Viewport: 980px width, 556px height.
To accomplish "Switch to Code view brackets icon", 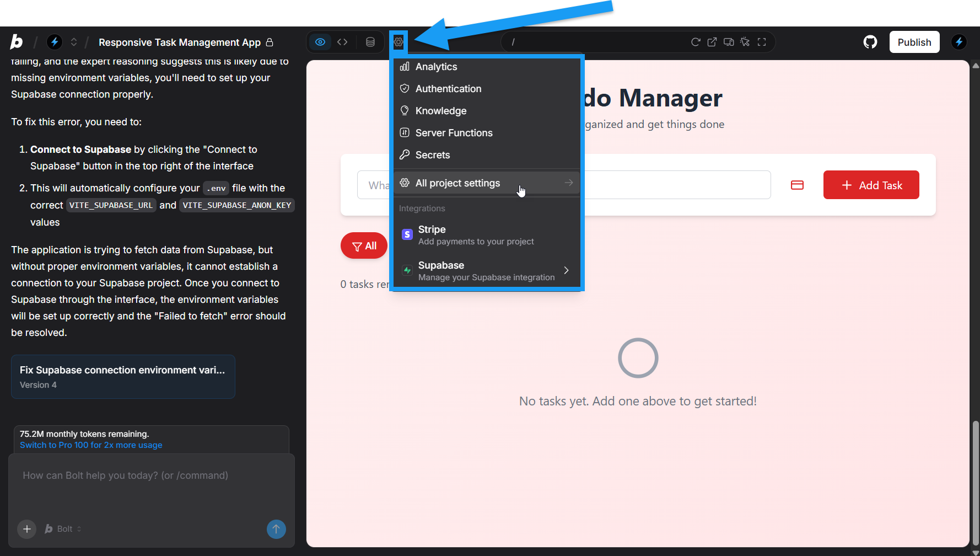I will point(342,42).
